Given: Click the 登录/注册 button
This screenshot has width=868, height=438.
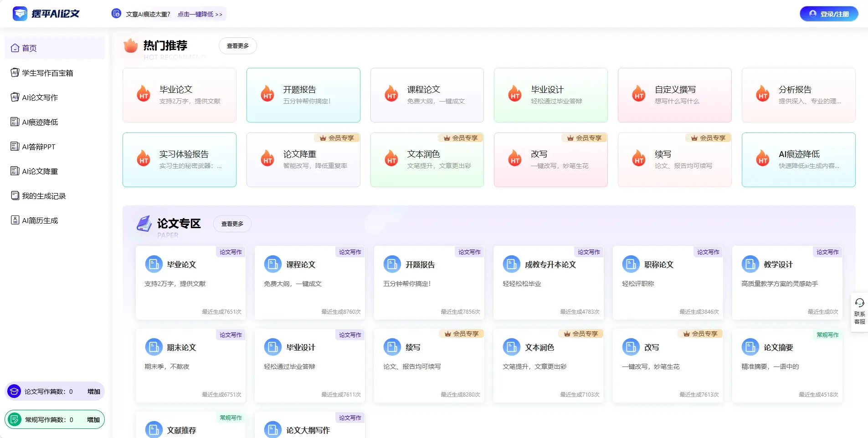Looking at the screenshot, I should pos(828,14).
